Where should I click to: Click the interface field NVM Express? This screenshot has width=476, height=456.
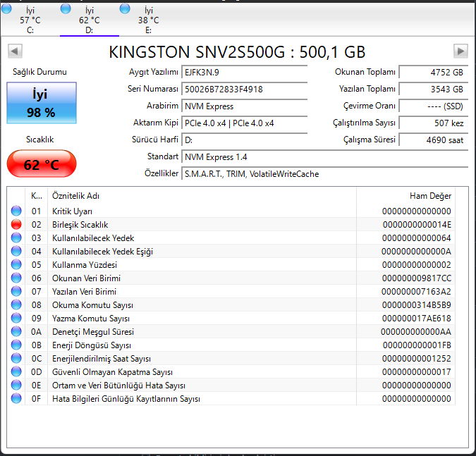[245, 106]
